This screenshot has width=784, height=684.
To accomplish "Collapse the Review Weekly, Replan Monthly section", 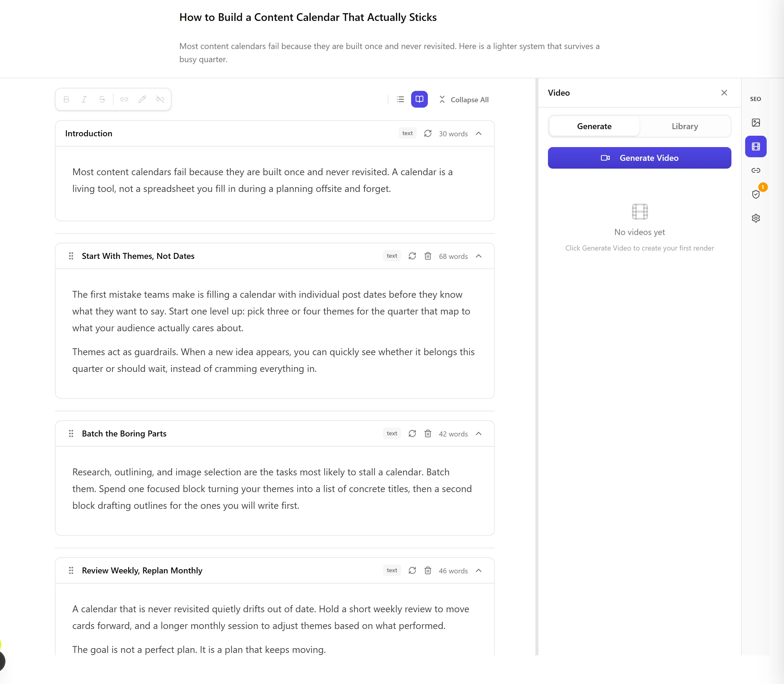I will (478, 570).
